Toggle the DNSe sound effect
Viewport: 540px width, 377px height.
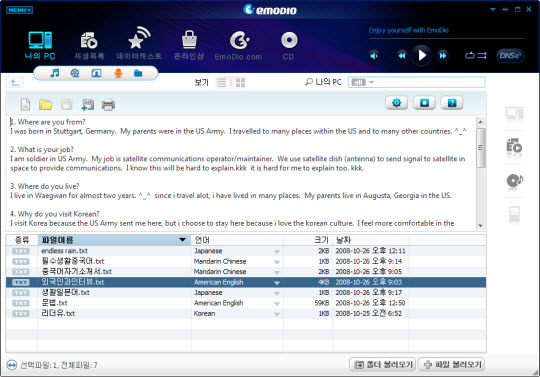tap(510, 55)
